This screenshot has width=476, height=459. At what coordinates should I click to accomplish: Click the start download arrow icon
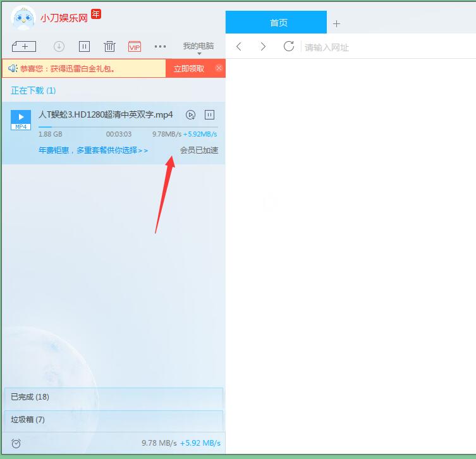click(x=59, y=46)
